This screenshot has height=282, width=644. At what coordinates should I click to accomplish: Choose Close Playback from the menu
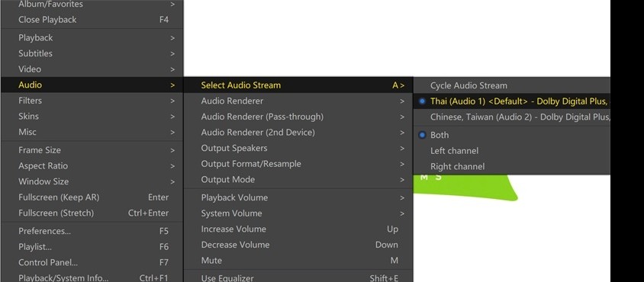[92, 20]
